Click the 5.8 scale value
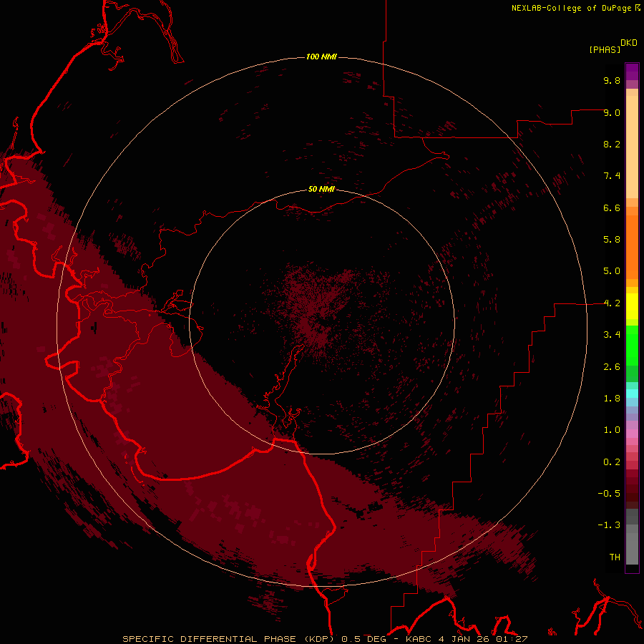 click(612, 240)
